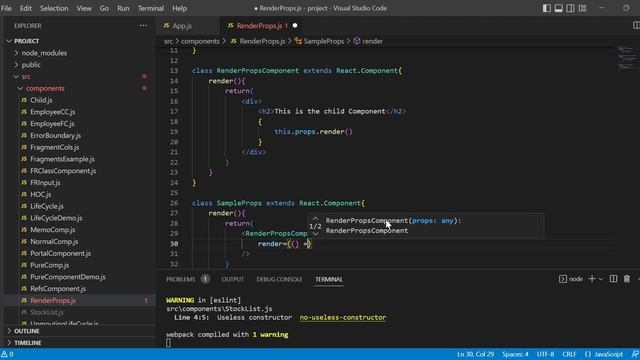This screenshot has height=360, width=640.
Task: Create new terminal with plus icon
Action: [x=592, y=279]
